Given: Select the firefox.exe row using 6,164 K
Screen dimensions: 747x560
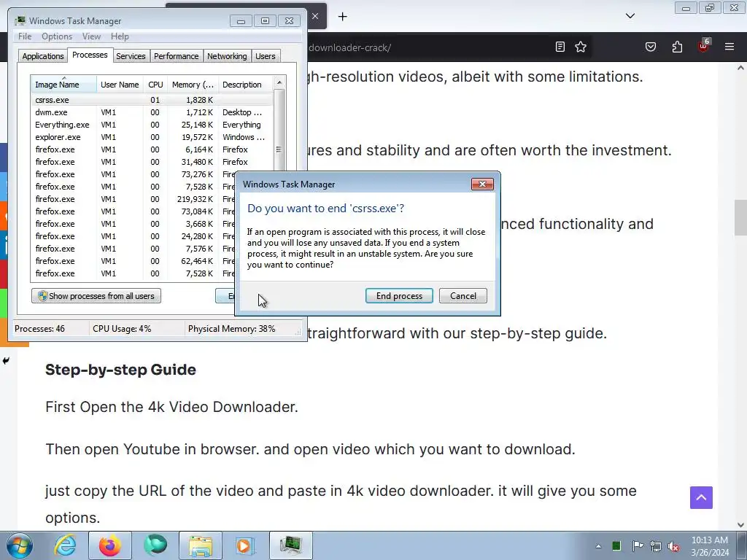Looking at the screenshot, I should click(152, 149).
